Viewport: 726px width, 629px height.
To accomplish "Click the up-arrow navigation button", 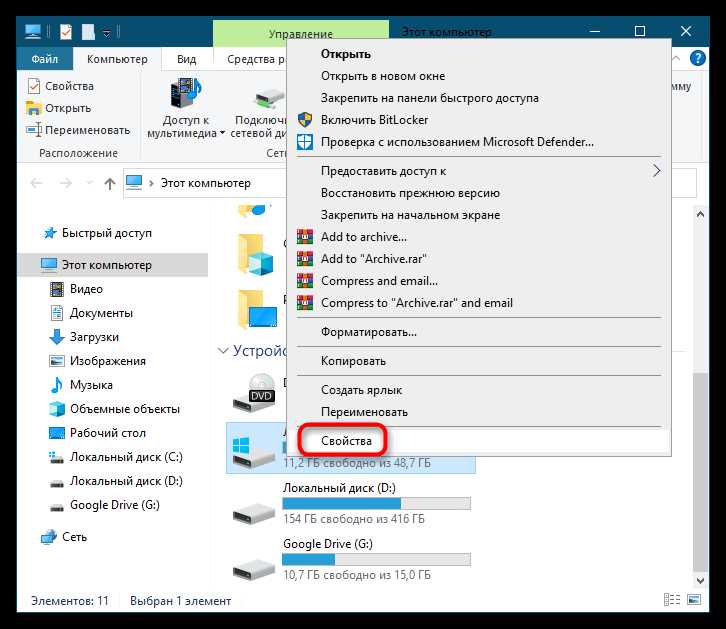I will pos(109,183).
